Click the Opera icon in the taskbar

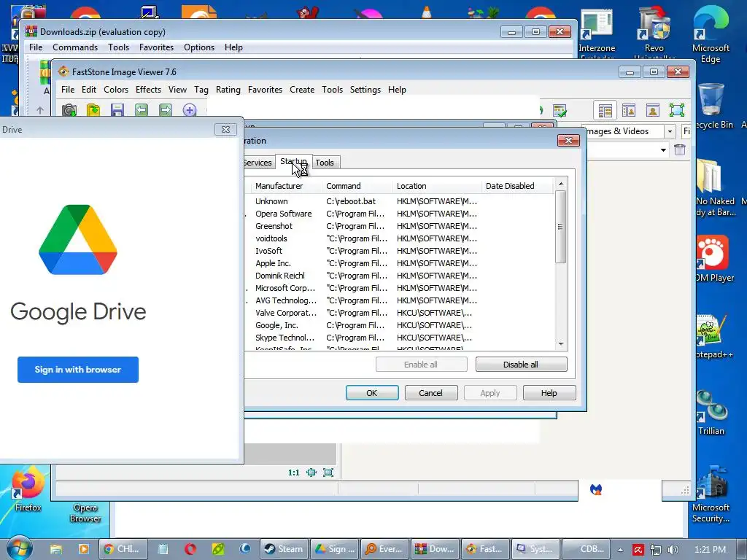190,549
